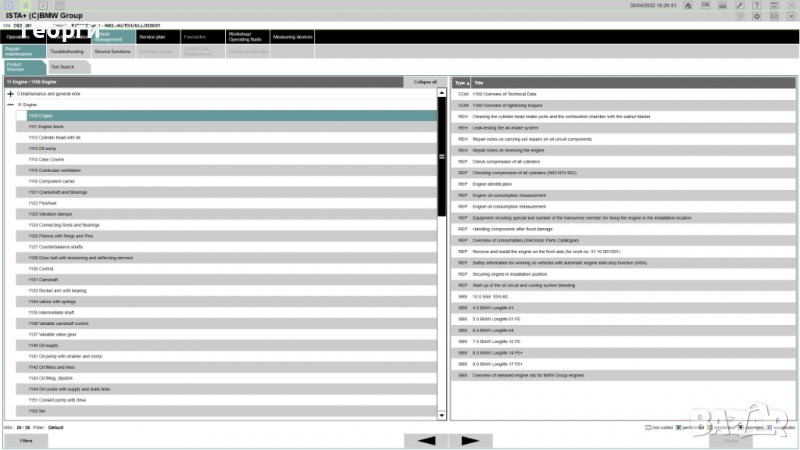Go back with the left arrow button

(x=426, y=440)
